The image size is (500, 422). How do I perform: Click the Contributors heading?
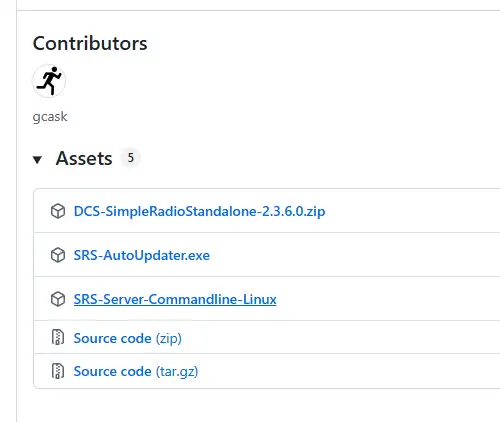[x=90, y=43]
